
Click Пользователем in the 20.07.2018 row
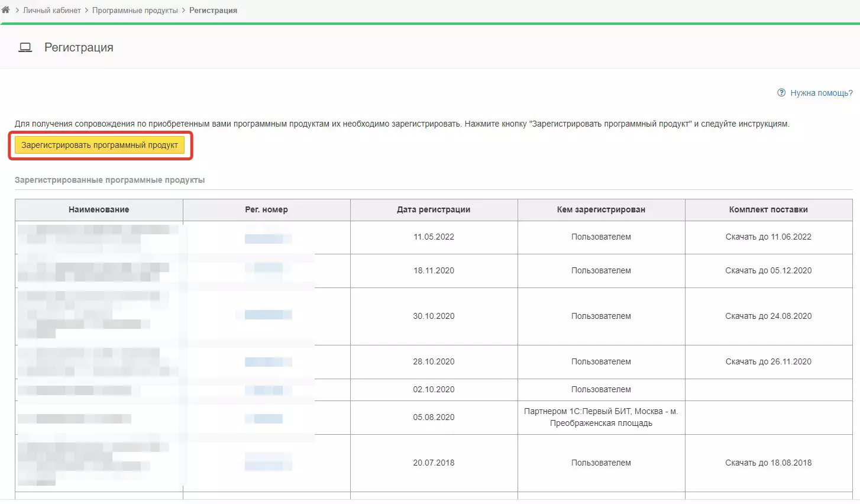pyautogui.click(x=601, y=463)
